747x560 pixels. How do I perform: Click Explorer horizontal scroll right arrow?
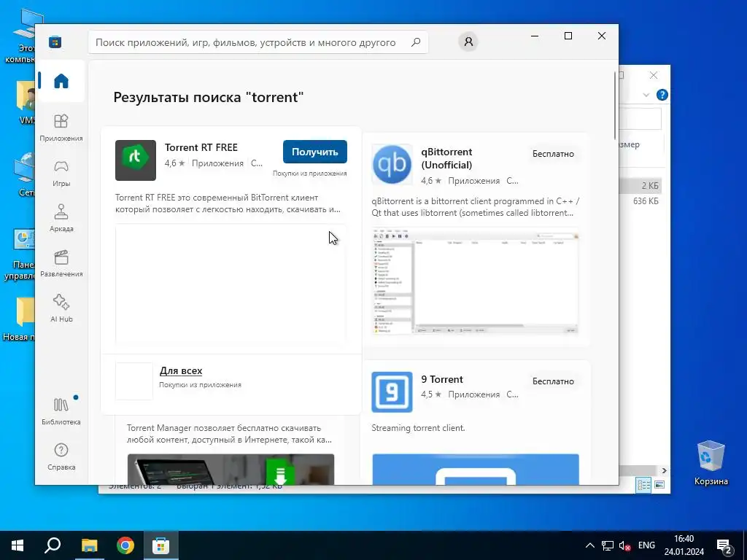(x=664, y=470)
